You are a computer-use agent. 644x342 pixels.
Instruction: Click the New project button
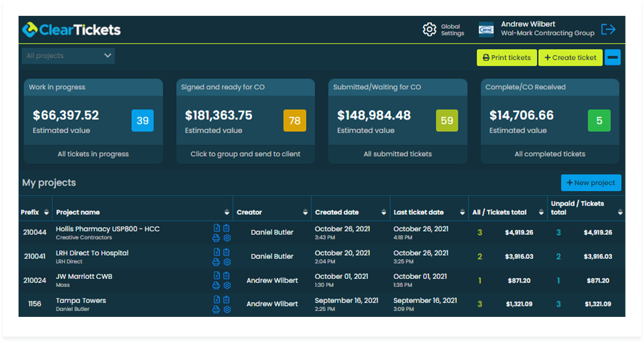(591, 183)
